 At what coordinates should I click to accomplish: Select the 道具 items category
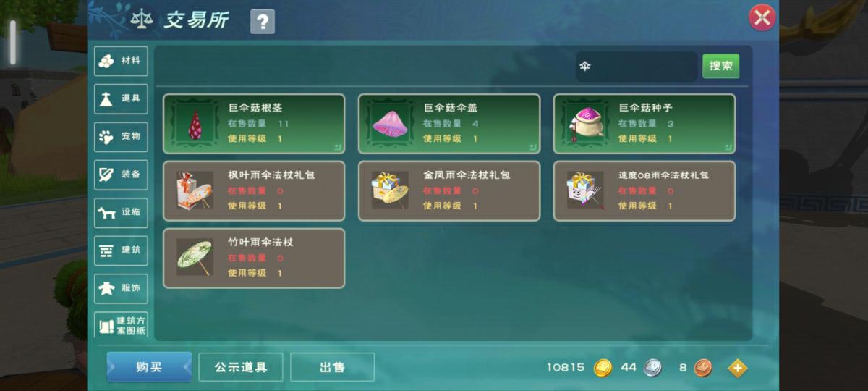tap(121, 98)
